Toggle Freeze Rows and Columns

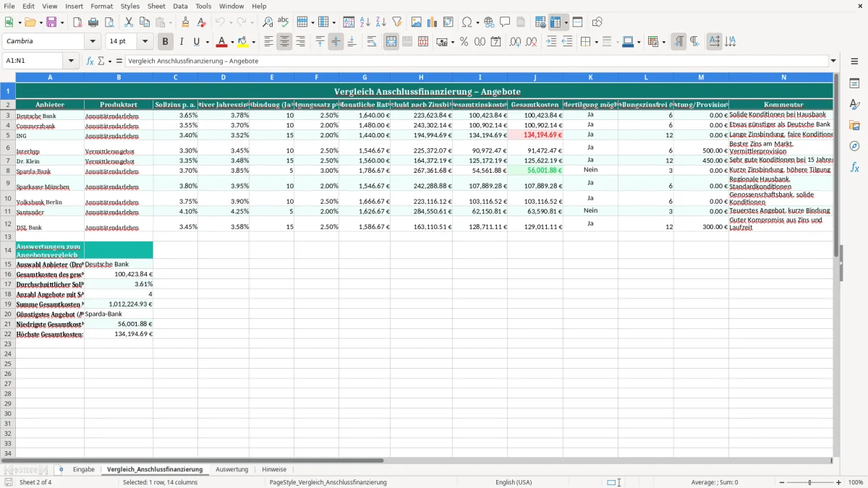[556, 22]
